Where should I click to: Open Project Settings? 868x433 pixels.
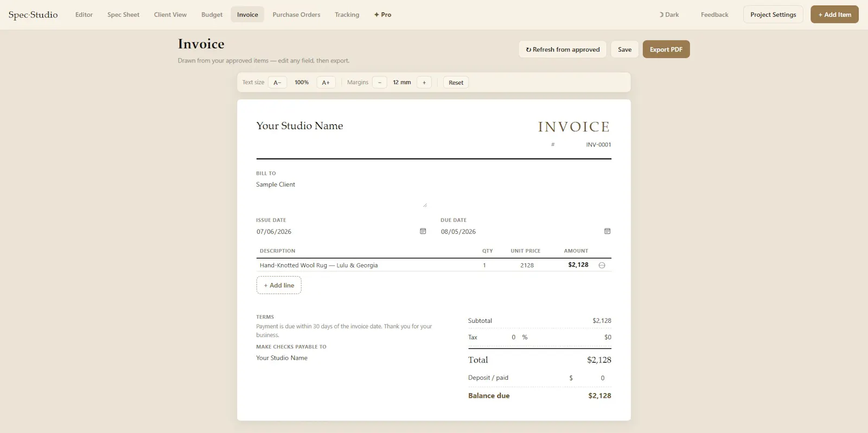[x=773, y=15]
